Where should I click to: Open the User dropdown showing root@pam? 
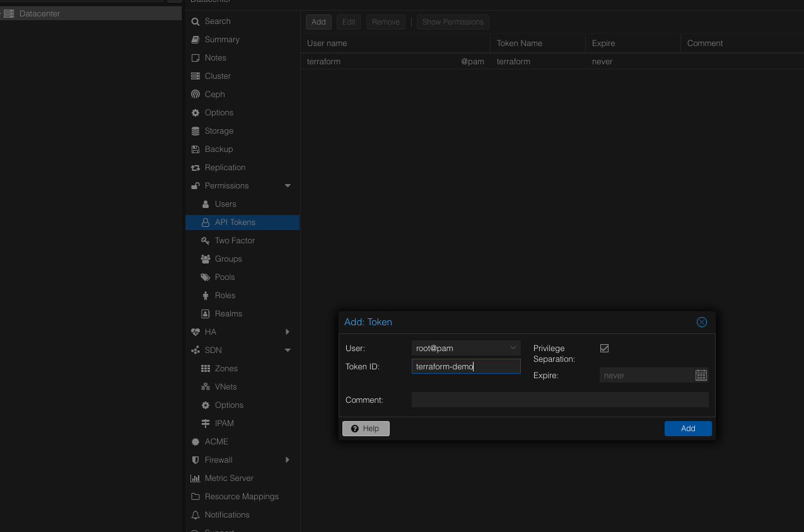pos(465,348)
